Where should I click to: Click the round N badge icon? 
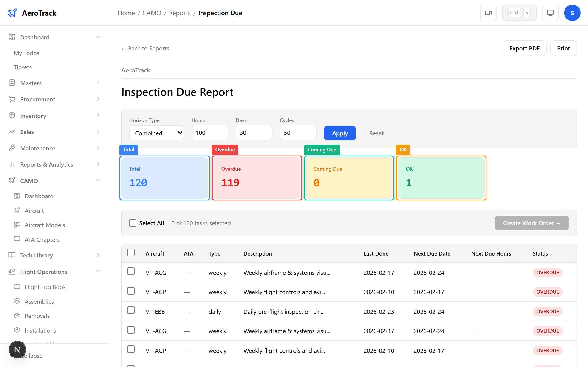point(17,350)
